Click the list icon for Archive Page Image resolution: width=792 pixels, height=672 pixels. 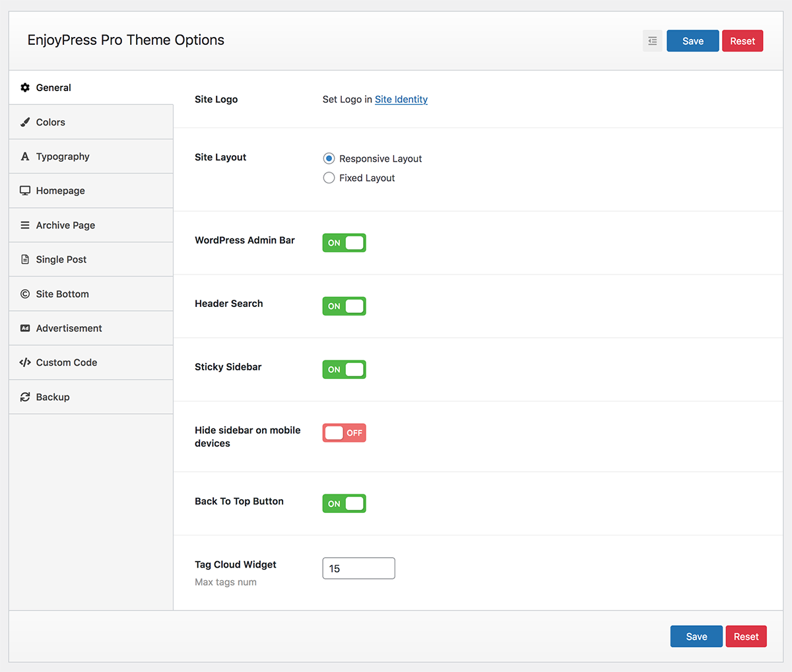25,224
